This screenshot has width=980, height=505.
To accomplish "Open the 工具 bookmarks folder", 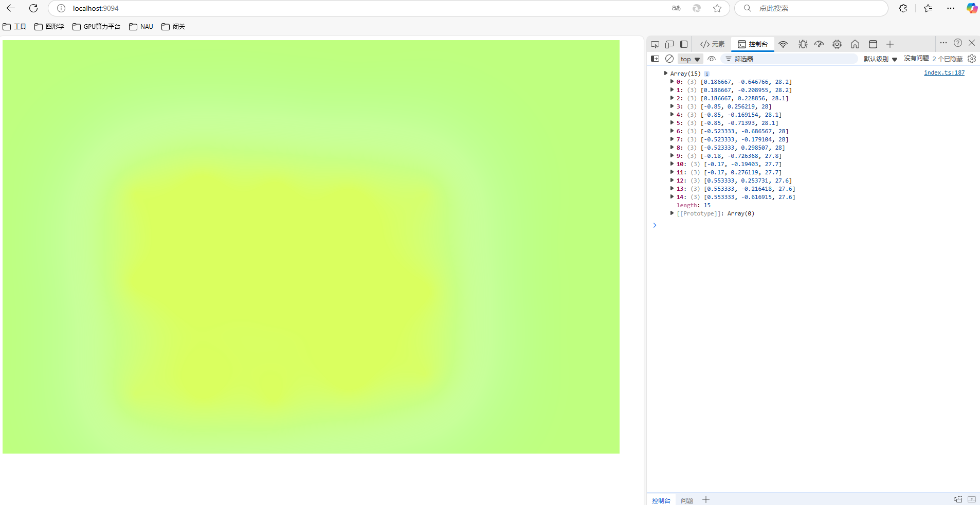I will (x=14, y=27).
